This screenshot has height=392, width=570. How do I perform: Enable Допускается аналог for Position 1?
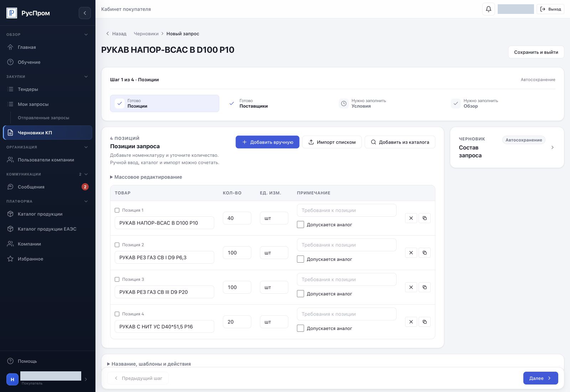click(300, 225)
